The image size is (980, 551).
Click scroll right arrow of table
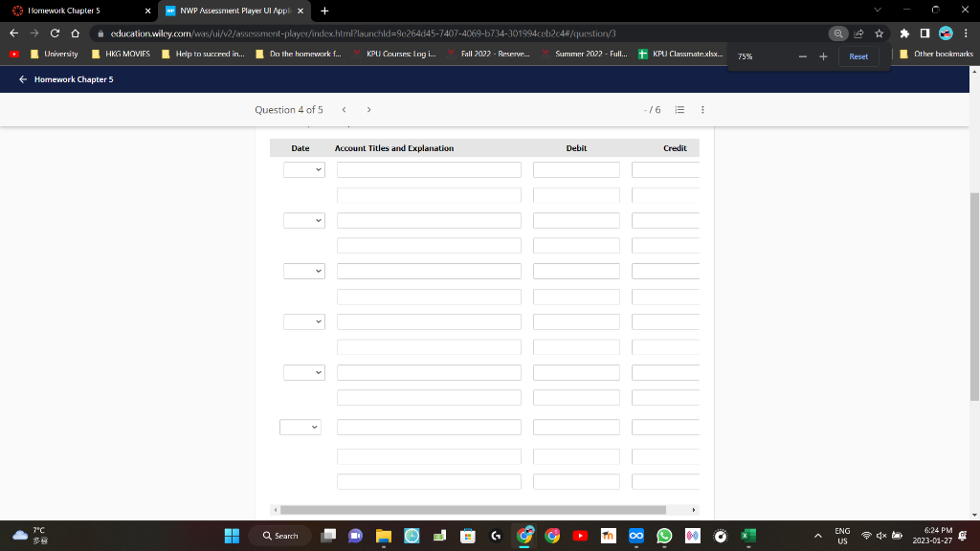click(694, 510)
